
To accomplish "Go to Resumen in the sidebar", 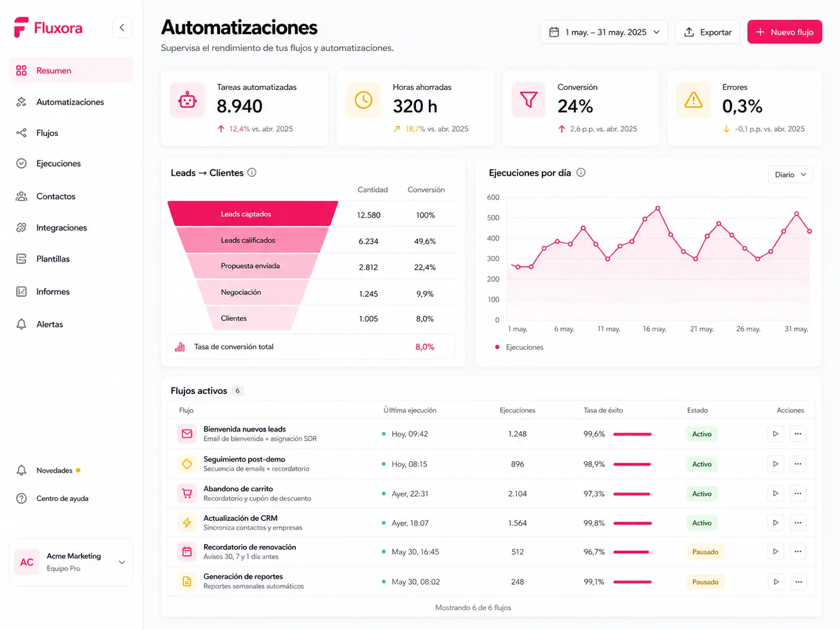I will pos(71,70).
